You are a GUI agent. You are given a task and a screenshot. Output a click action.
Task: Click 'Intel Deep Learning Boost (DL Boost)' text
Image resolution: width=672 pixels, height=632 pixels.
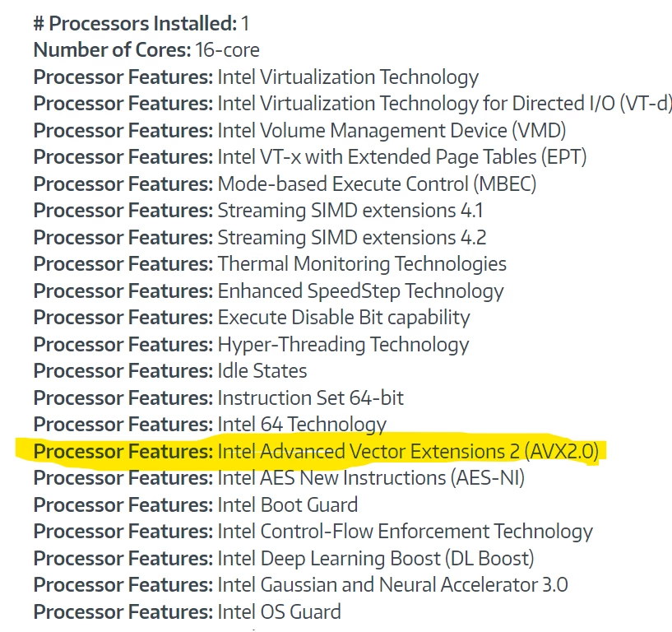coord(376,559)
